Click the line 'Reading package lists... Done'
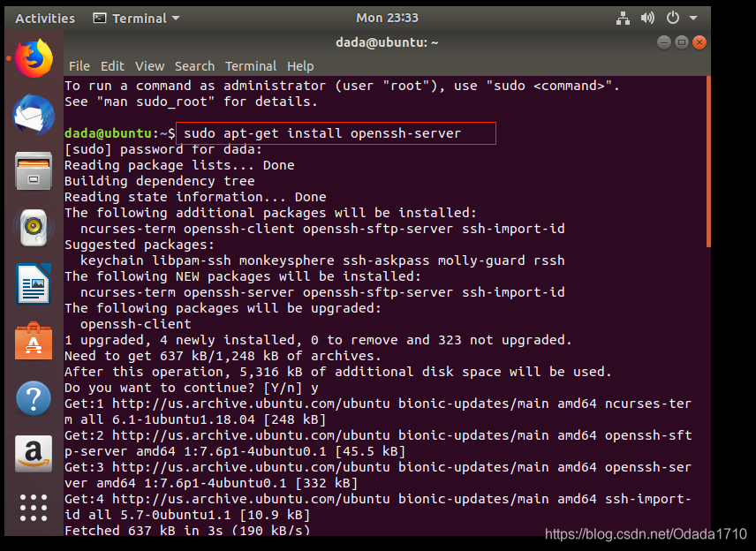Screen dimensions: 756x551 click(x=179, y=165)
